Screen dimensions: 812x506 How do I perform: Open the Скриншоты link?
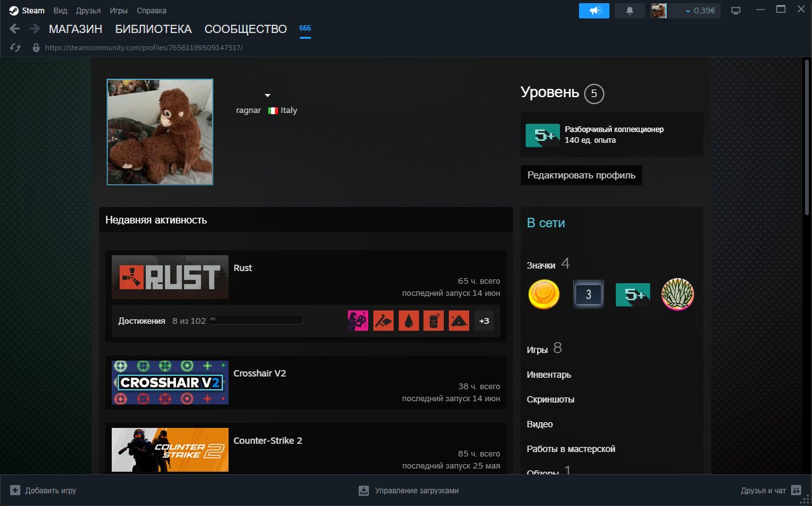[550, 399]
